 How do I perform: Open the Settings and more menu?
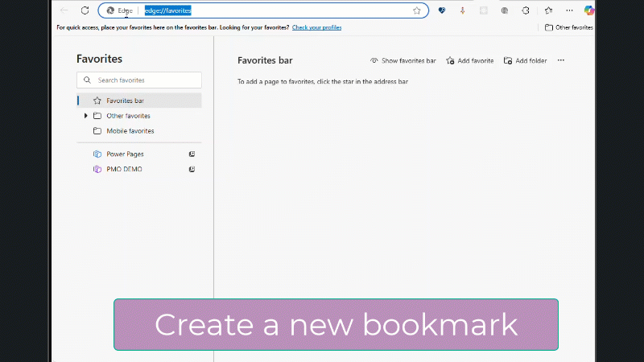click(569, 10)
